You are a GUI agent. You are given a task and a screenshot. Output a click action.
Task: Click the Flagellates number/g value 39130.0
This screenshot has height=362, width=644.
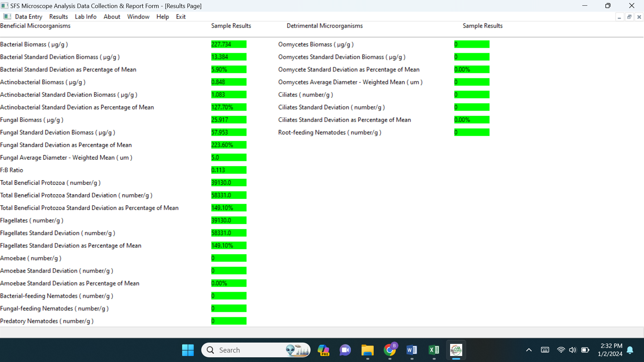coord(229,220)
